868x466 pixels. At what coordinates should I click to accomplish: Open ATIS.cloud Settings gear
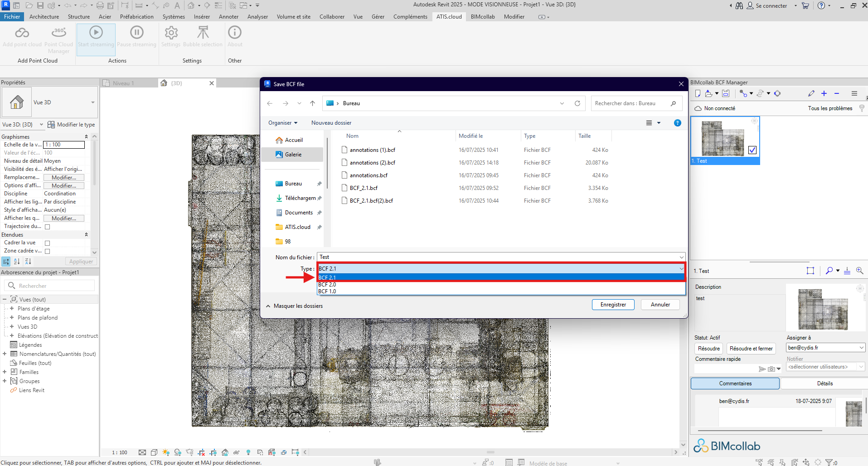point(171,33)
